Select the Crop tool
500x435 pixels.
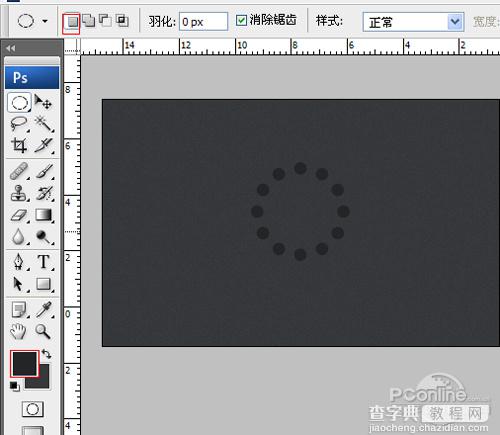[x=19, y=145]
